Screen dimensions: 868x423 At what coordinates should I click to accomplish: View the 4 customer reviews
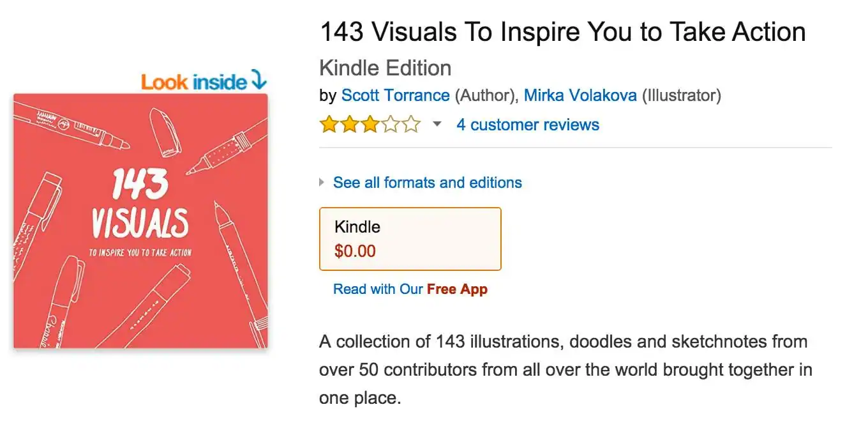click(x=527, y=125)
